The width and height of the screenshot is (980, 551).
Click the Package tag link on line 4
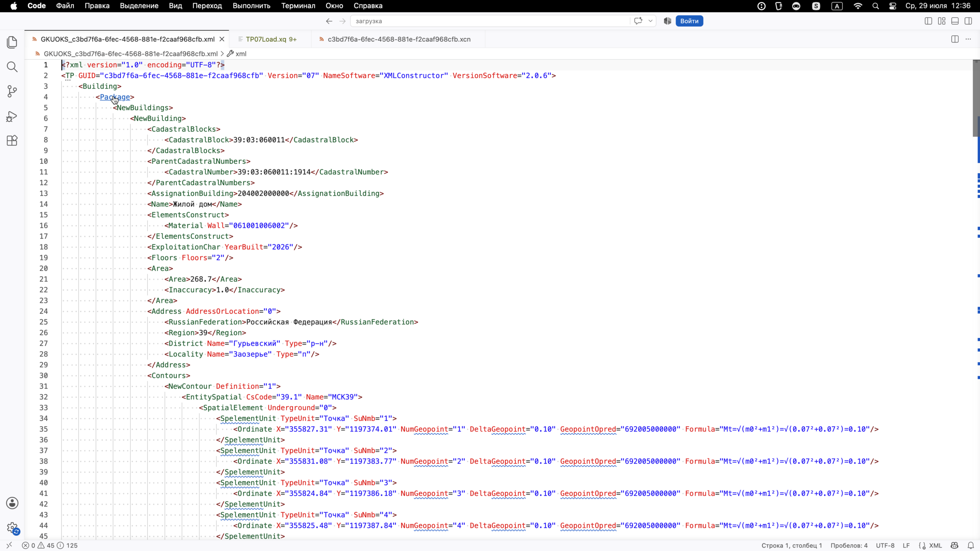pyautogui.click(x=115, y=97)
